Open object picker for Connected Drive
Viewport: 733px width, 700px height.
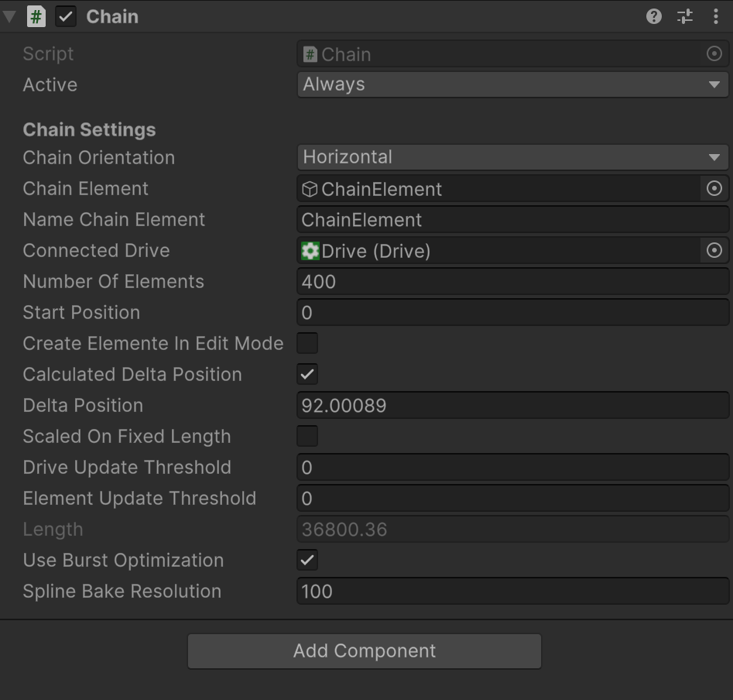pyautogui.click(x=714, y=251)
